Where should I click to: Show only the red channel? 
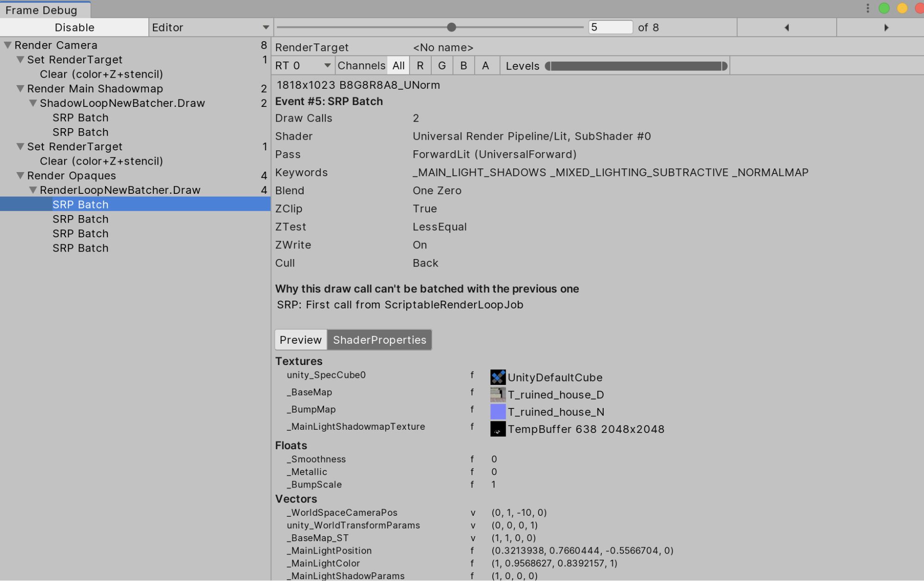click(420, 65)
